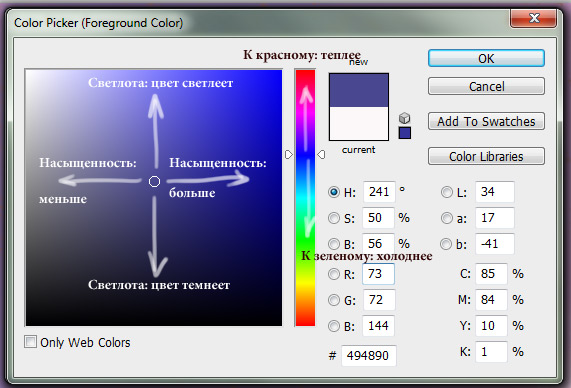Click the "current" label under the swatch
The width and height of the screenshot is (571, 388).
(358, 150)
